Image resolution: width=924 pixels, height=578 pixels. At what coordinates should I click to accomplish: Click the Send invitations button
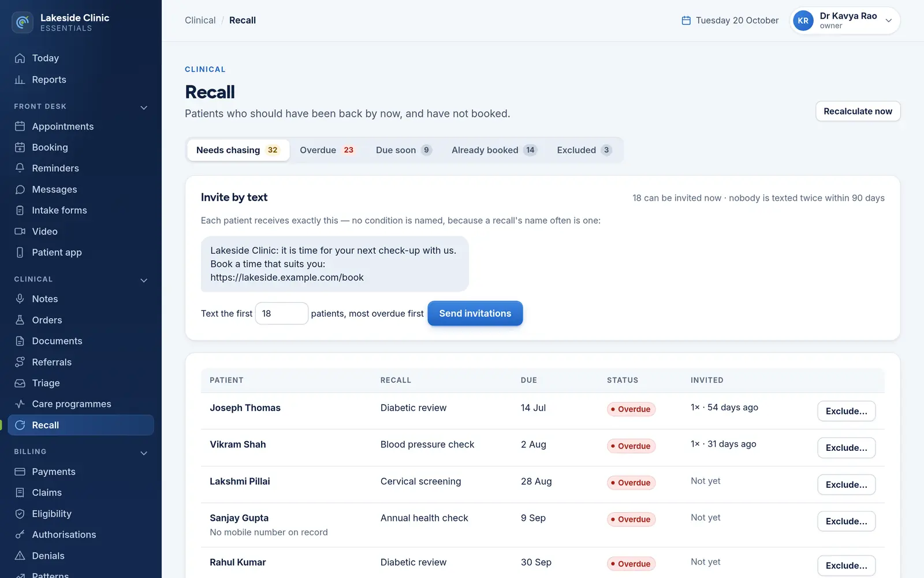click(475, 313)
